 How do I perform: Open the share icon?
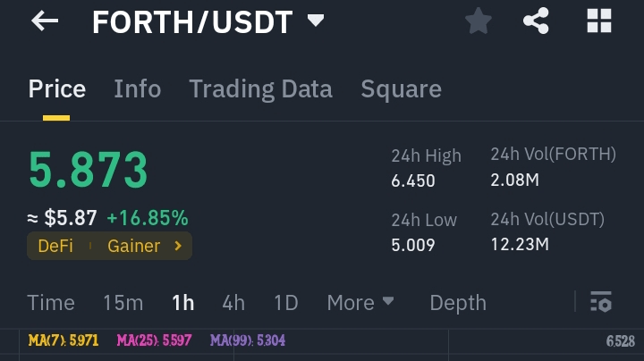536,21
